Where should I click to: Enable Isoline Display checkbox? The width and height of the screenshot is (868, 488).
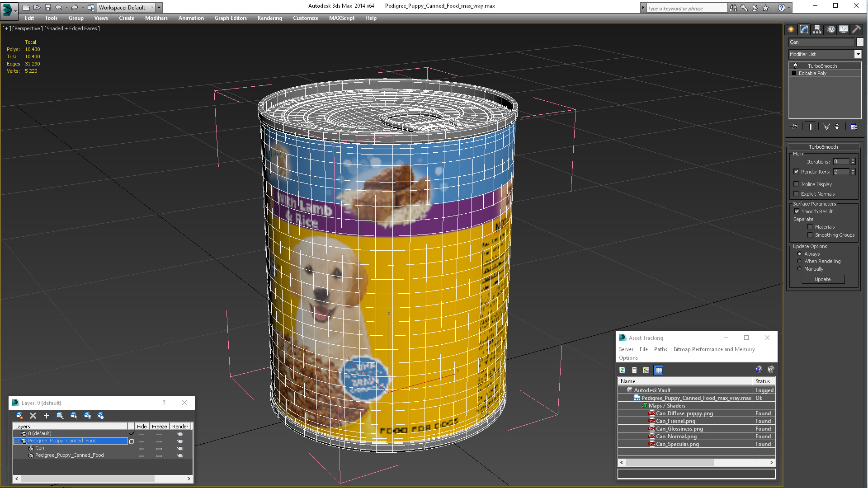[x=797, y=184]
